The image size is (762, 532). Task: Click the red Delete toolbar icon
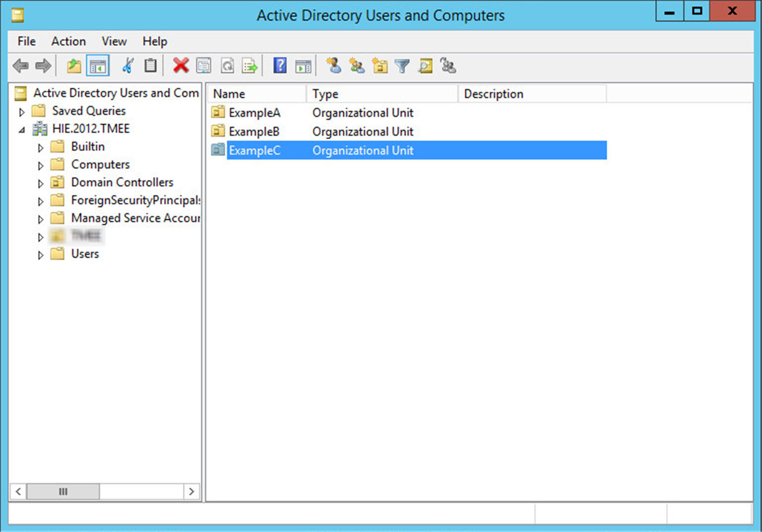(181, 66)
